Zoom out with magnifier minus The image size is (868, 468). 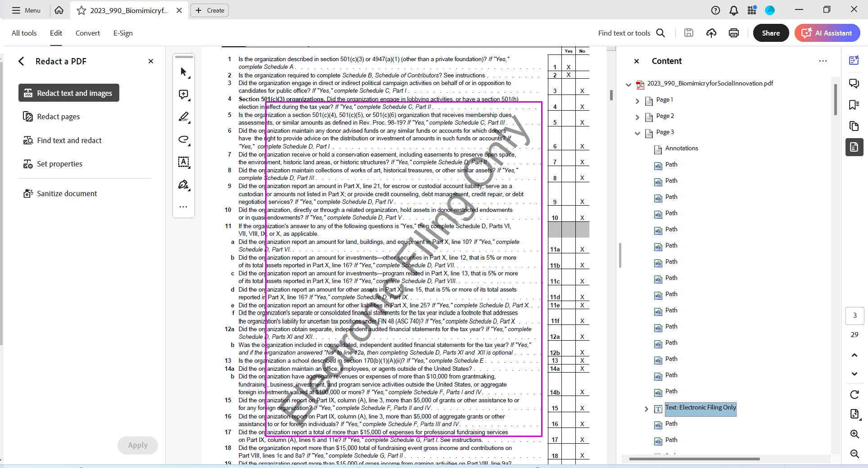click(x=854, y=454)
